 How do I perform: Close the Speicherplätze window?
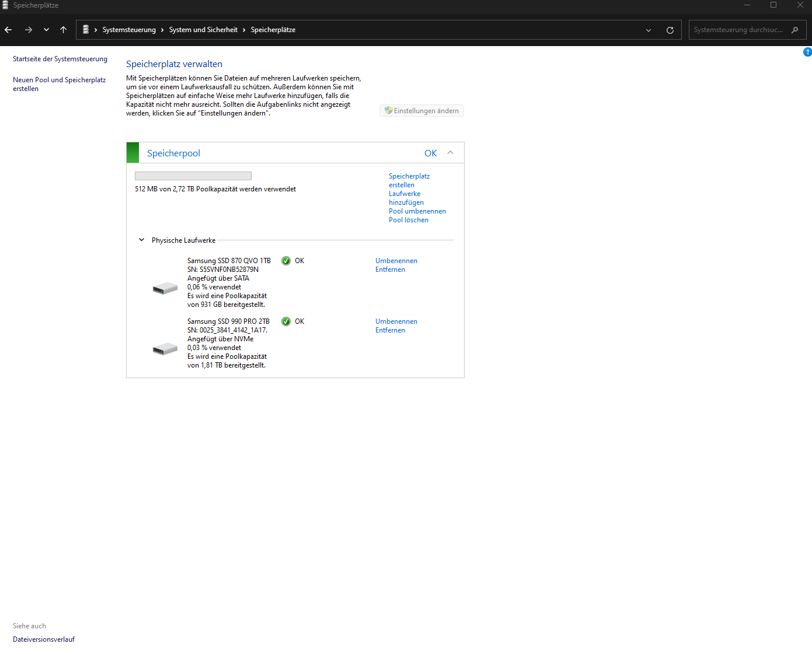pyautogui.click(x=800, y=5)
